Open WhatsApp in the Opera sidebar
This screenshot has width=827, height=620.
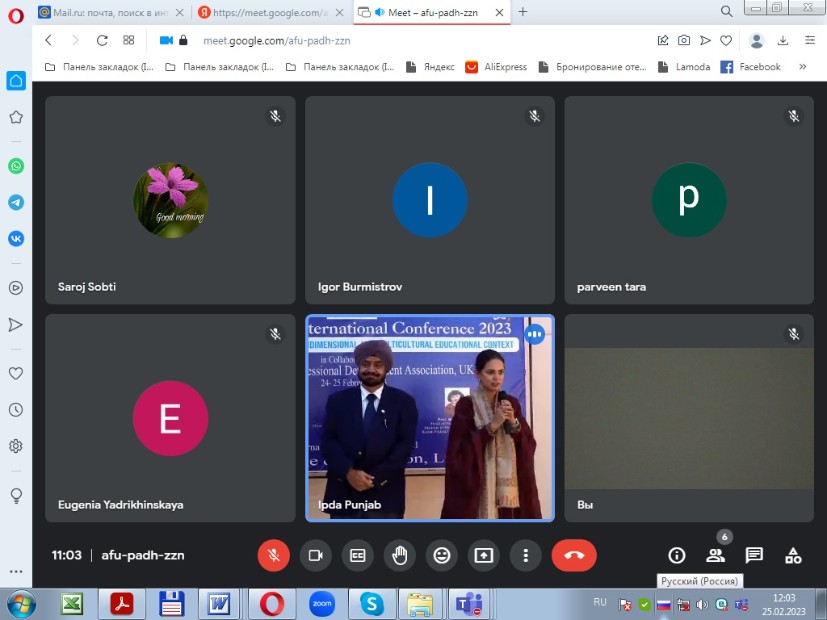16,166
